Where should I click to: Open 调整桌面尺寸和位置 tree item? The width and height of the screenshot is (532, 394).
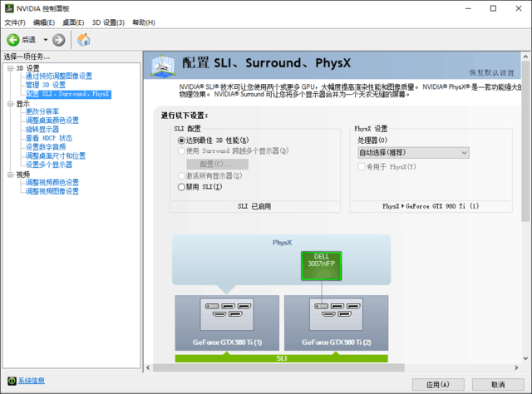(56, 155)
